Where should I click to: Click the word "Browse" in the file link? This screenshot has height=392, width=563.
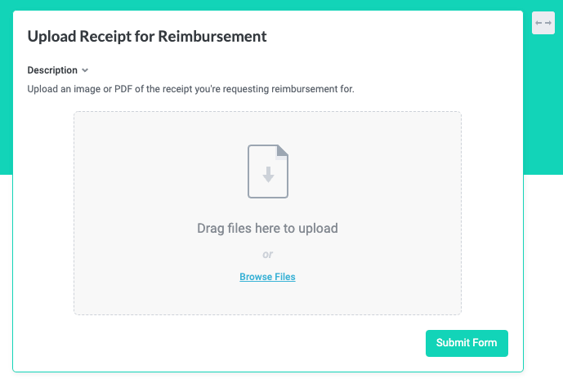point(256,277)
